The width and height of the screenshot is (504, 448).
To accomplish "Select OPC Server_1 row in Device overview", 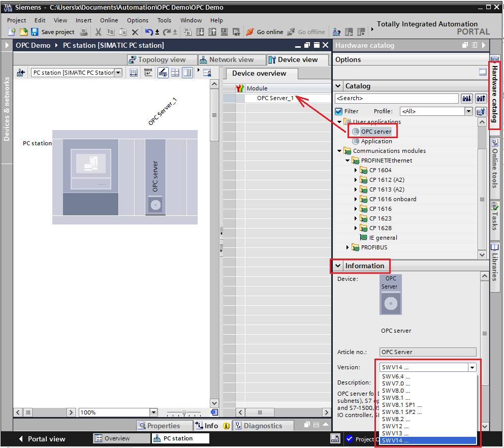I will point(277,99).
